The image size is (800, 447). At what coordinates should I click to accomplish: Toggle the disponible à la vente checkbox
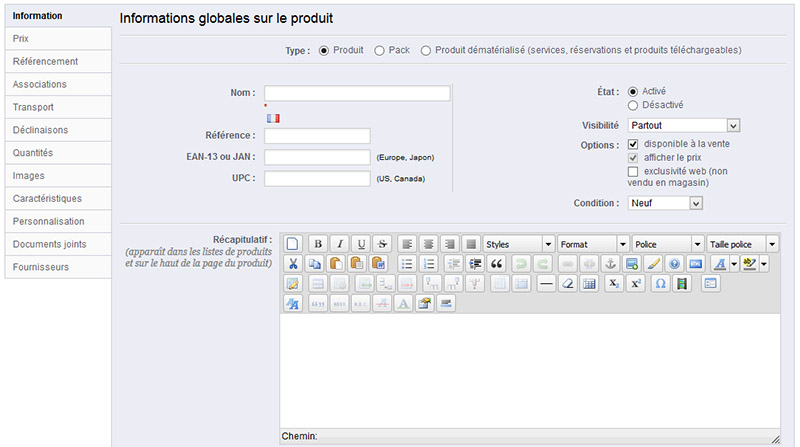point(633,144)
